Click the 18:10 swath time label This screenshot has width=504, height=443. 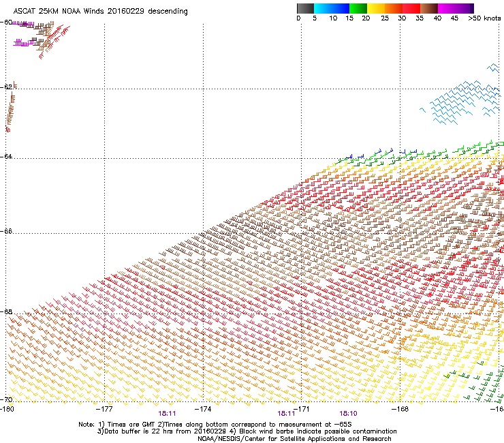pyautogui.click(x=349, y=414)
